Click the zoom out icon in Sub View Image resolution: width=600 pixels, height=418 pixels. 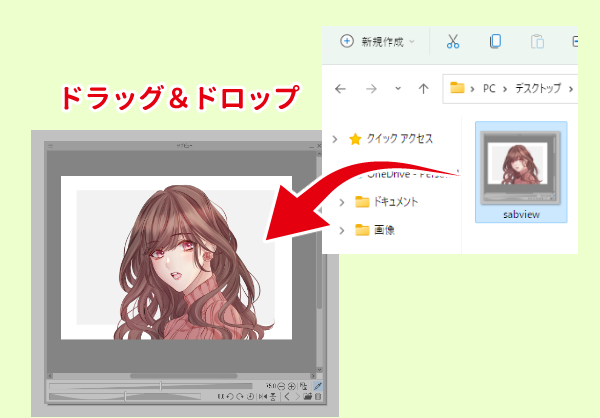point(281,386)
